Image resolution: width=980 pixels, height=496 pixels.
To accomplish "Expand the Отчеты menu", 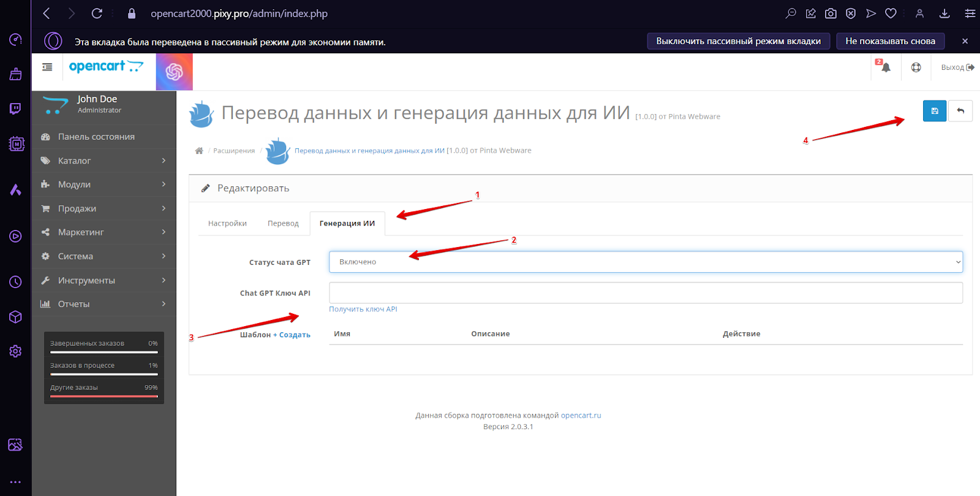I will (x=104, y=304).
